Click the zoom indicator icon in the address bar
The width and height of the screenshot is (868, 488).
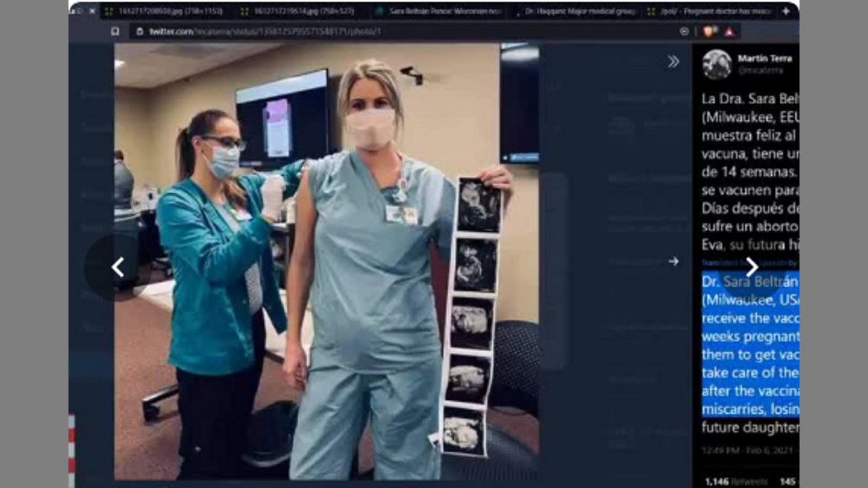pyautogui.click(x=684, y=31)
